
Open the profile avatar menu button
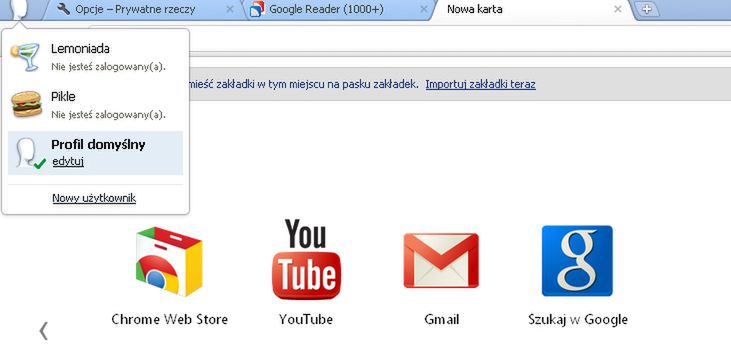pos(20,10)
